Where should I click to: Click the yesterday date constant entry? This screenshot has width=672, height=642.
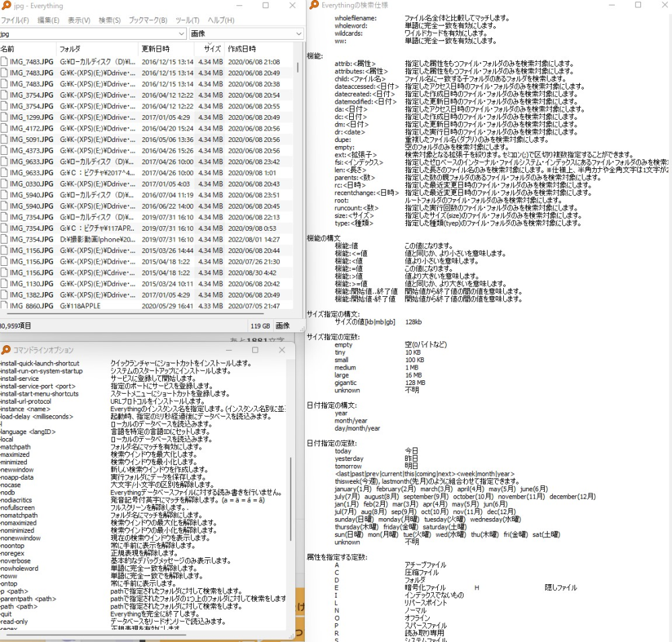point(349,458)
